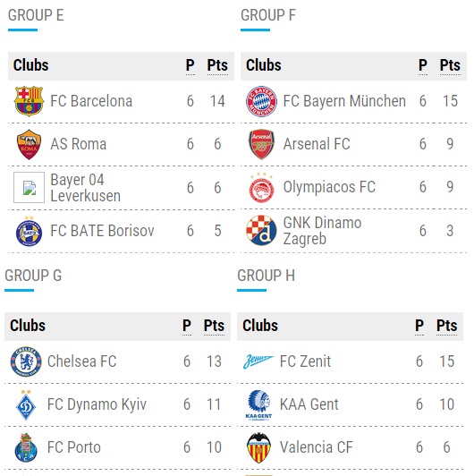Image resolution: width=474 pixels, height=476 pixels.
Task: Click the FC BATE Borisov badge
Action: [29, 231]
